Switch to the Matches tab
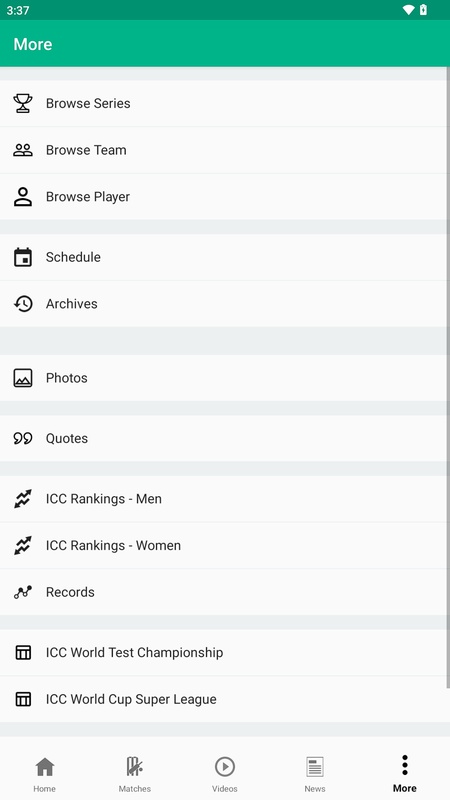450x800 pixels. (135, 774)
